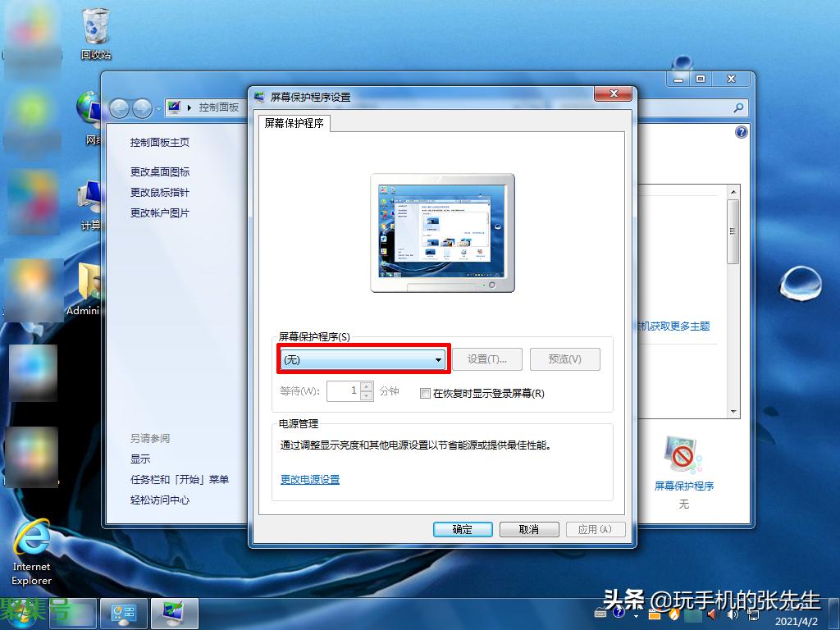This screenshot has width=840, height=630.
Task: Click the volume speaker icon in tray
Action: click(711, 613)
